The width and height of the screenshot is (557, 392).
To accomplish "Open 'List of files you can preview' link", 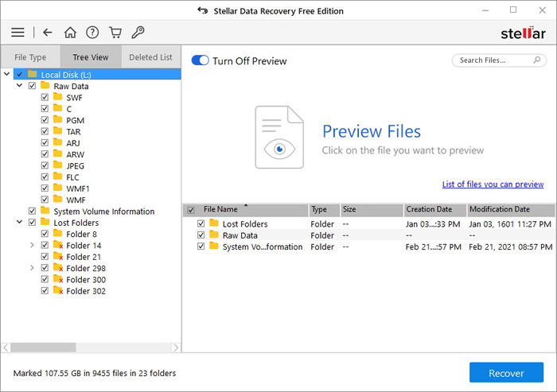I will click(x=493, y=184).
